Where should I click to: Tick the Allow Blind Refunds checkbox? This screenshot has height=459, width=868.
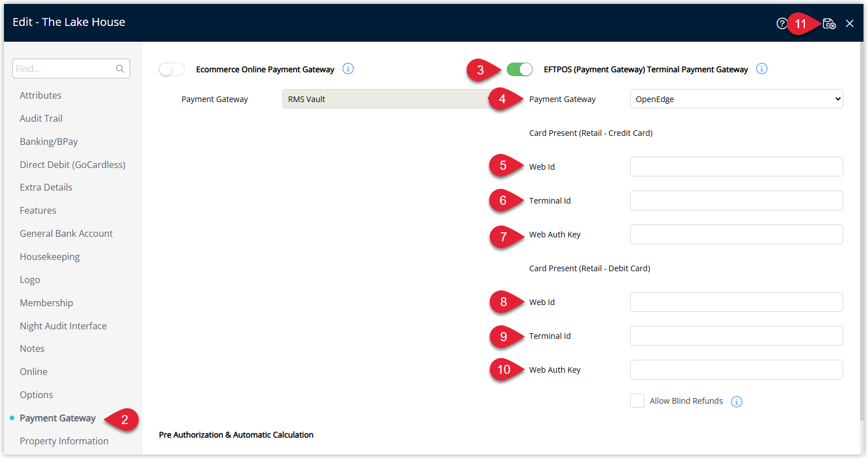coord(637,401)
